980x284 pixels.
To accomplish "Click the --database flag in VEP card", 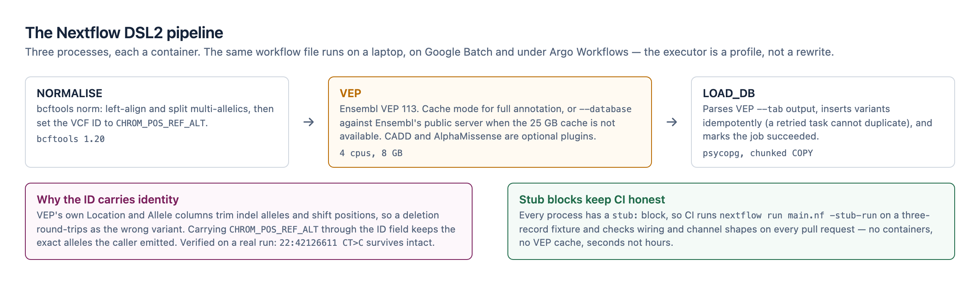I will coord(605,109).
